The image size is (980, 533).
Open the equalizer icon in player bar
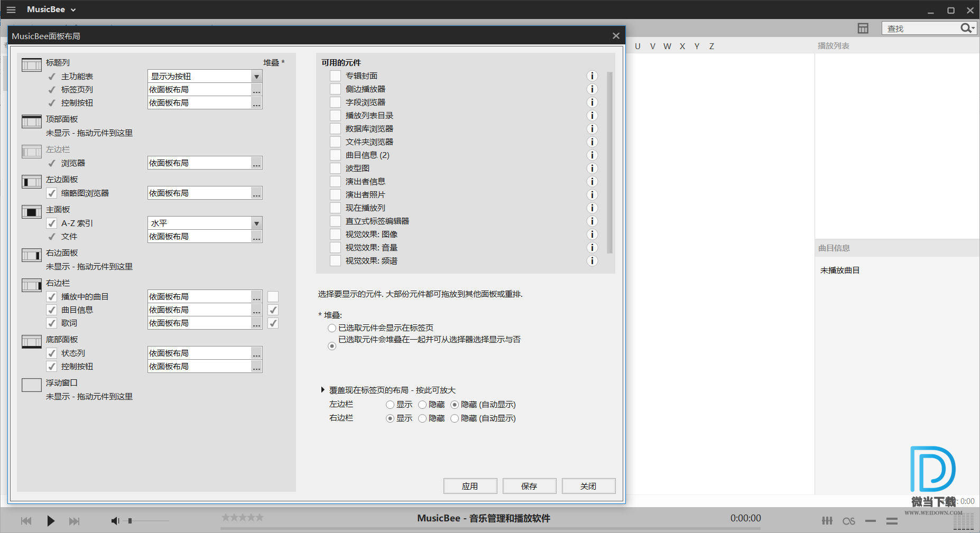pos(827,521)
